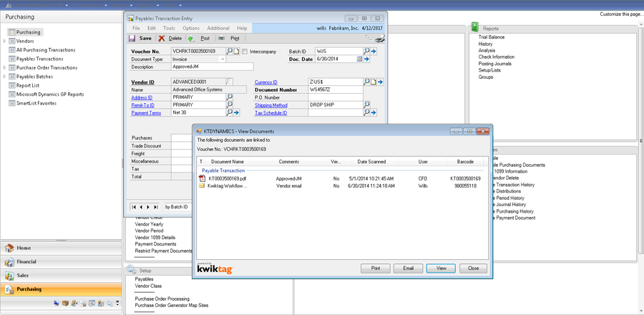The image size is (644, 315).
Task: Open the Currency ID lookup magnifier
Action: pos(367,82)
